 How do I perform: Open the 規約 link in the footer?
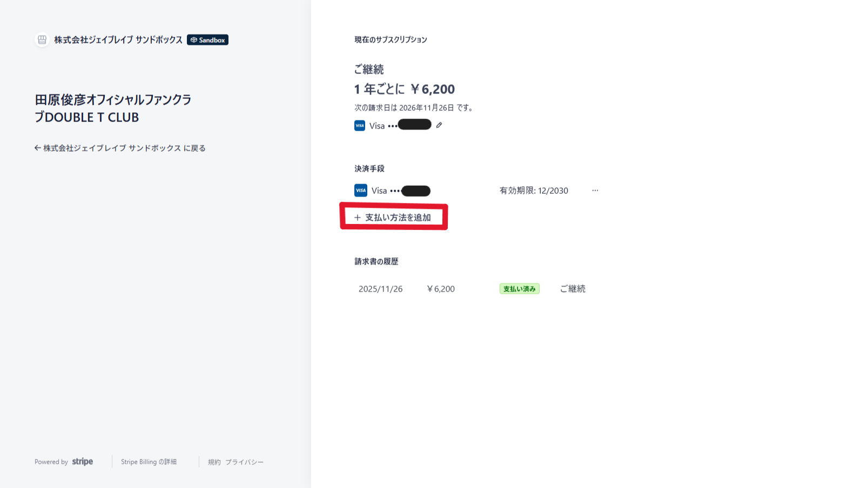(214, 462)
